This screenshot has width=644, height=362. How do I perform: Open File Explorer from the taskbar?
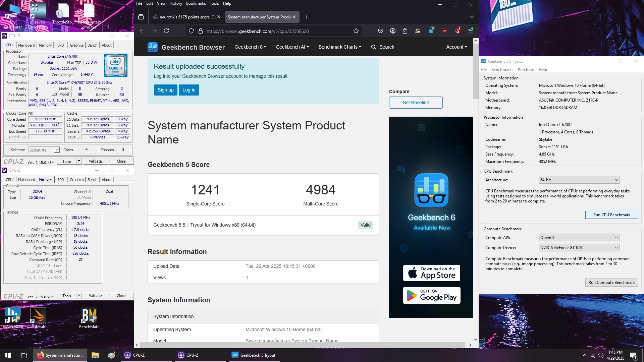pyautogui.click(x=95, y=355)
